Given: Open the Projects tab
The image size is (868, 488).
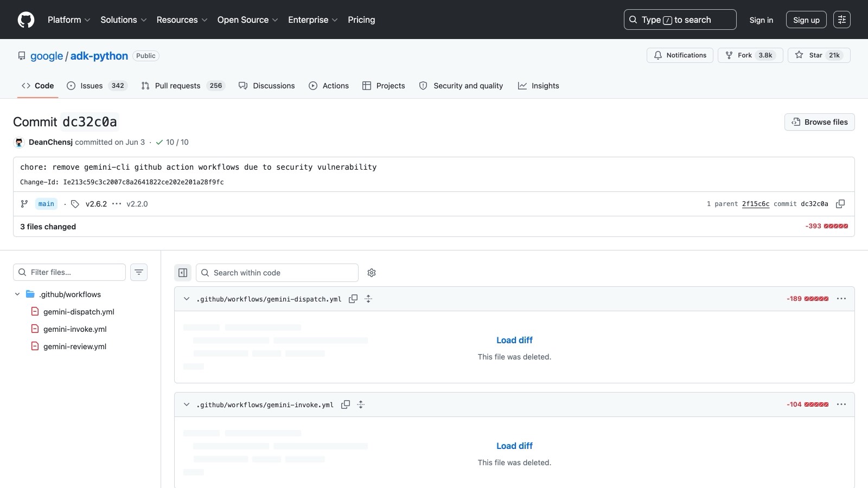Looking at the screenshot, I should coord(384,86).
